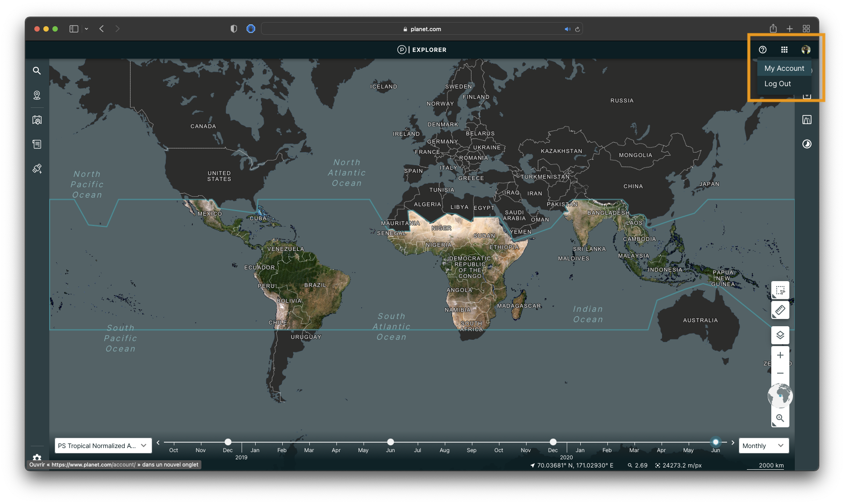Open the apps grid icon
The height and width of the screenshot is (504, 844).
coord(784,50)
